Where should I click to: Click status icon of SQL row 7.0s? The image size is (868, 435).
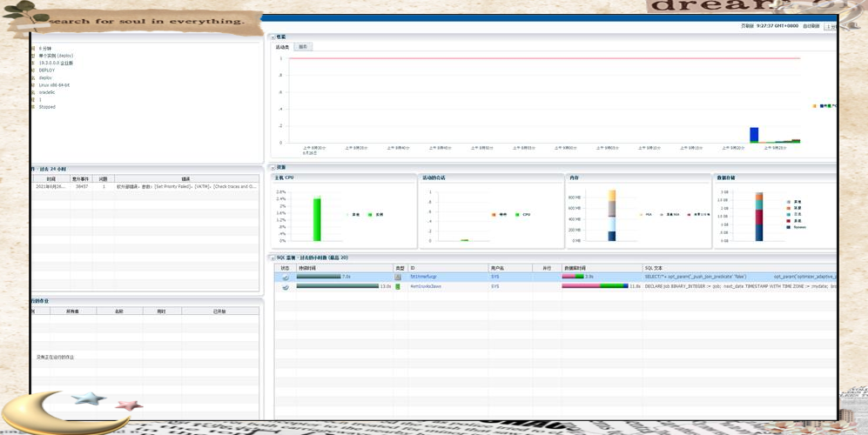(x=285, y=277)
